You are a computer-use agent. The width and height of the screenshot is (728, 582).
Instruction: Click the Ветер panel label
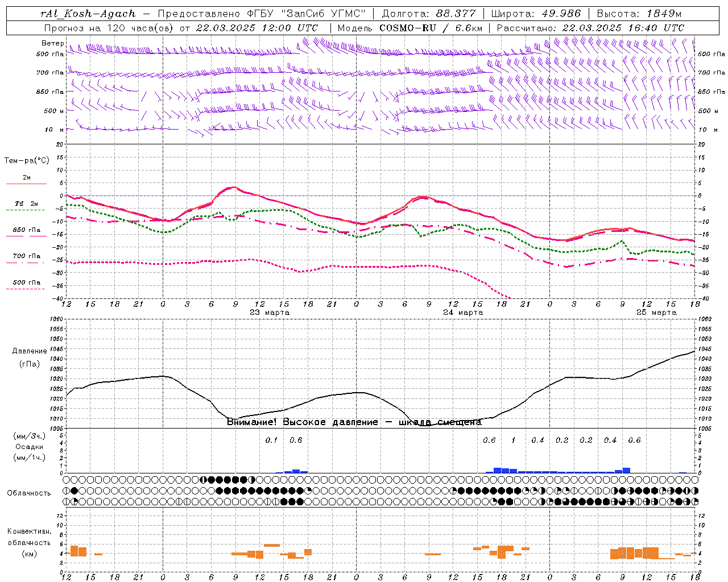[x=52, y=43]
